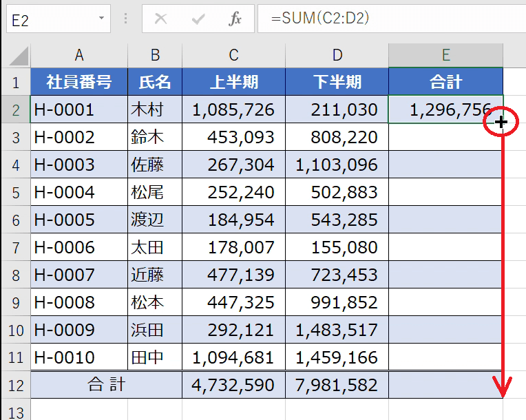The height and width of the screenshot is (420, 526).
Task: Select row 2 header
Action: [15, 109]
